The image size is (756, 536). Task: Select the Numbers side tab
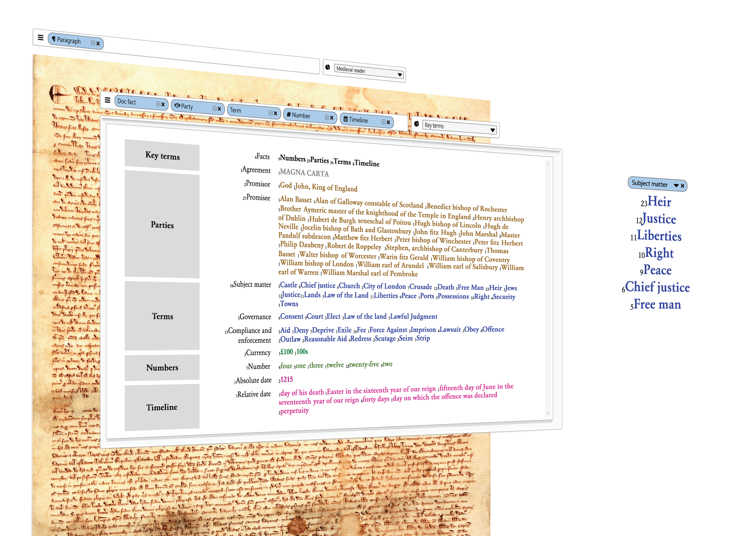(162, 367)
